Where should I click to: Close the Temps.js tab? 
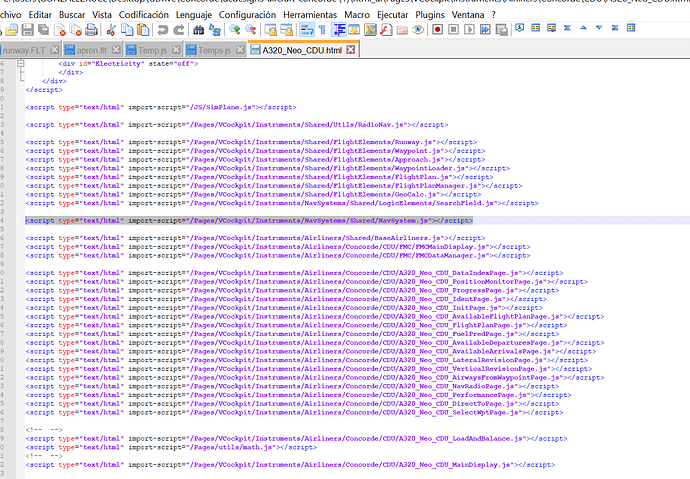coord(240,50)
